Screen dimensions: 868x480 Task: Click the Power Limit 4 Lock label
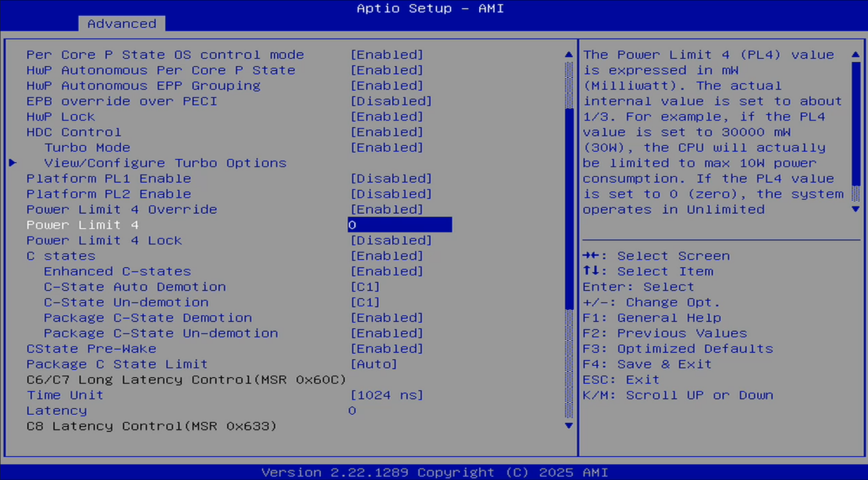click(x=104, y=240)
